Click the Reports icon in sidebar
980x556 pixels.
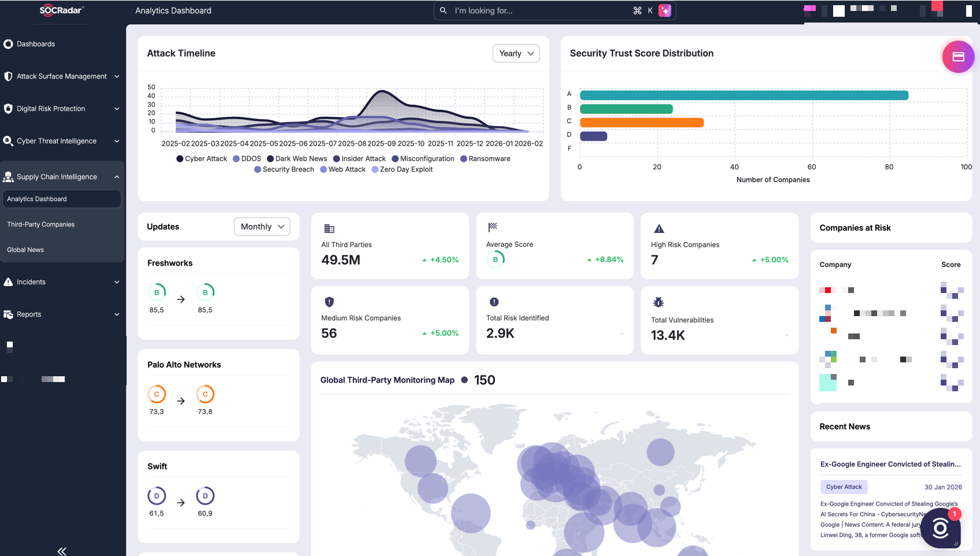(8, 314)
